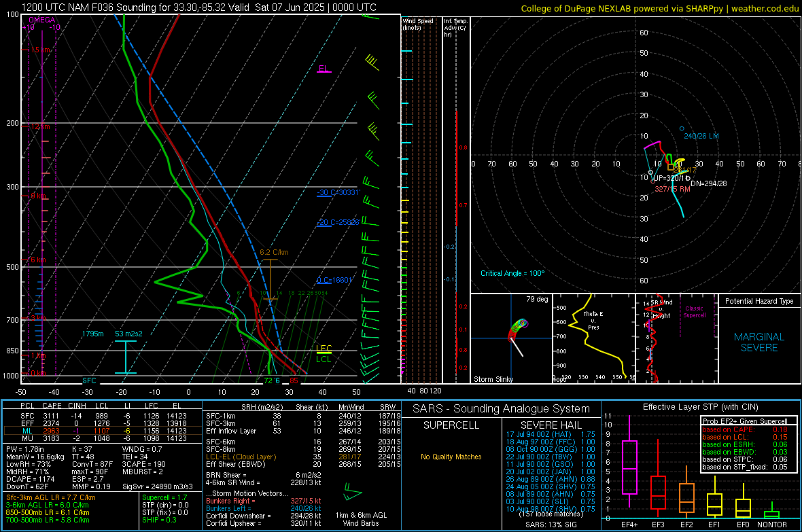Image resolution: width=802 pixels, height=532 pixels.
Task: Click the Effective Layer STP (with CIN) title
Action: click(700, 407)
